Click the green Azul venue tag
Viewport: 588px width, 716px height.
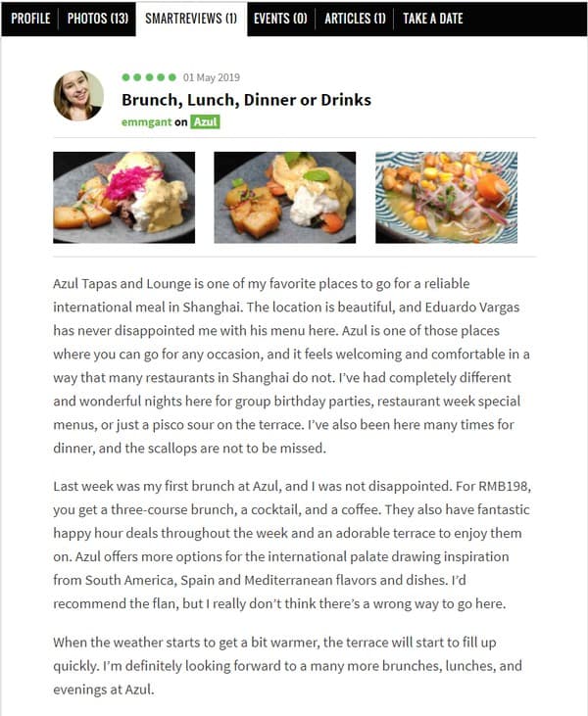pos(205,122)
